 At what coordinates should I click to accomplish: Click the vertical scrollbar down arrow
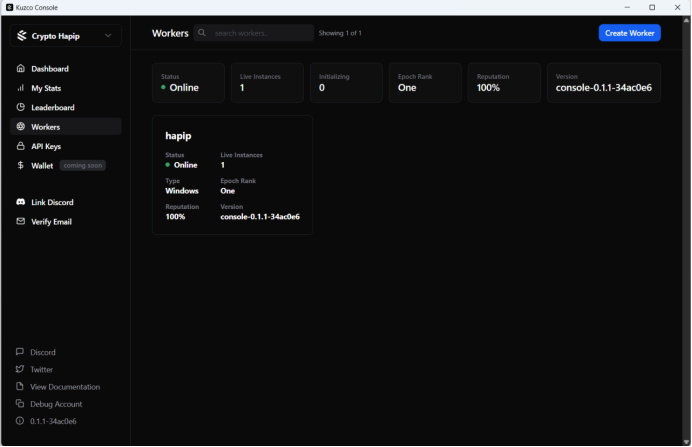pos(686,442)
